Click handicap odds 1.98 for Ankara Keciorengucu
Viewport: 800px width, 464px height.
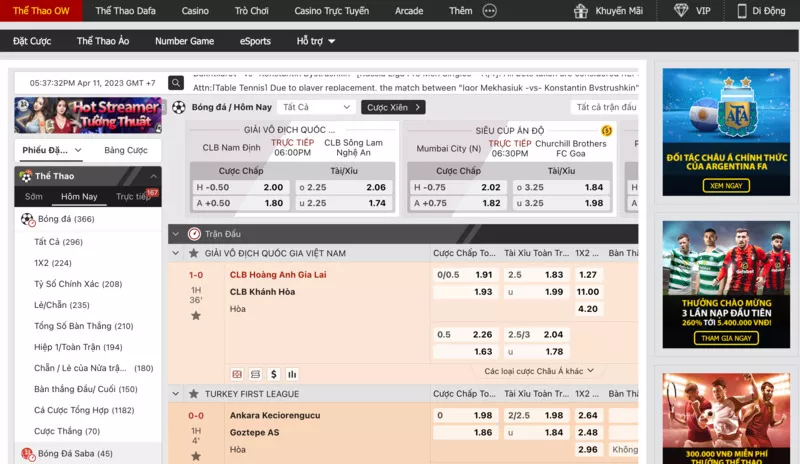point(464,416)
